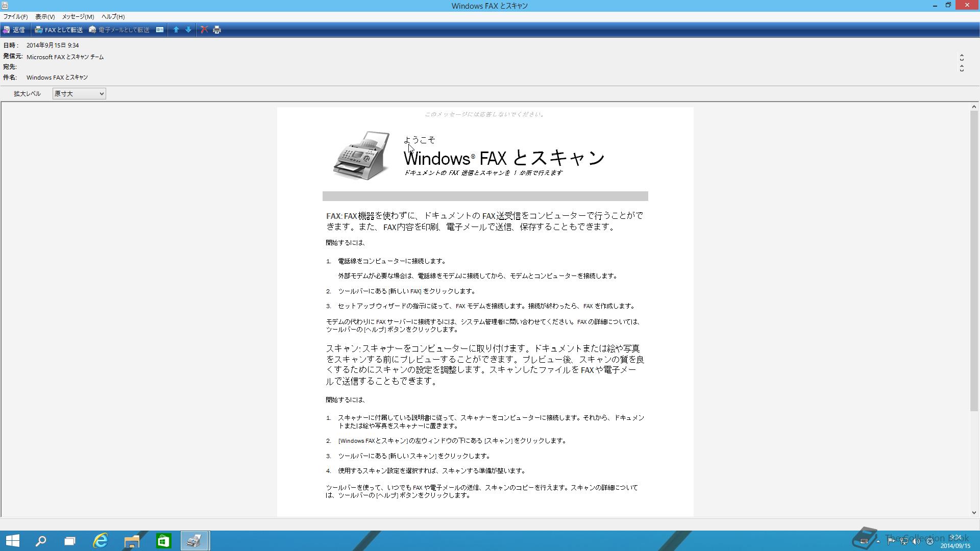Open the touch keyboard tray icon
This screenshot has width=980, height=551.
coord(864,541)
